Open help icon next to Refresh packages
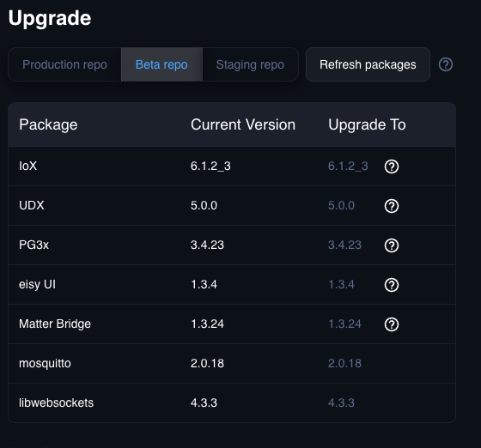Image resolution: width=481 pixels, height=448 pixels. (446, 64)
